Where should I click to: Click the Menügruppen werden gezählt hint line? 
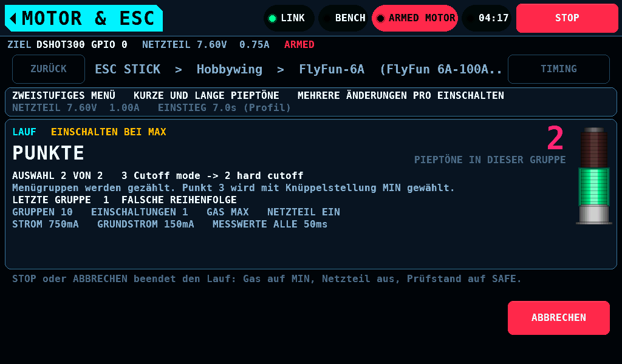pos(233,187)
